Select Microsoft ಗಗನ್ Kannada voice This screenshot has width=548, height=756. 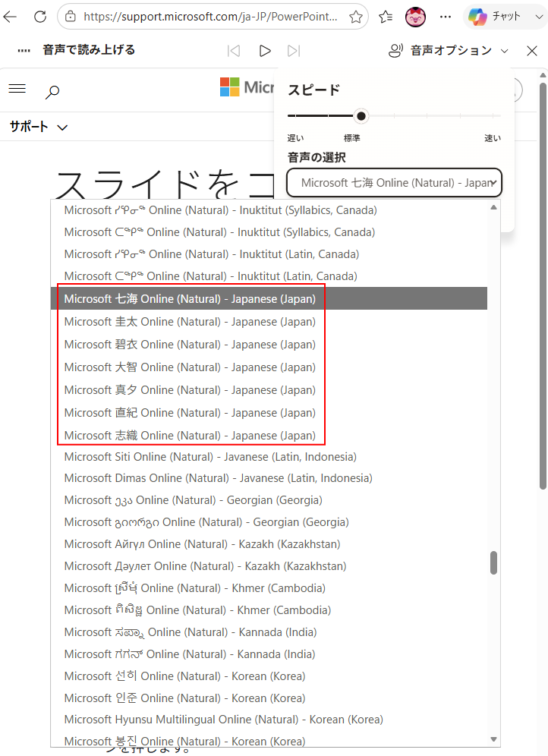tap(269, 654)
